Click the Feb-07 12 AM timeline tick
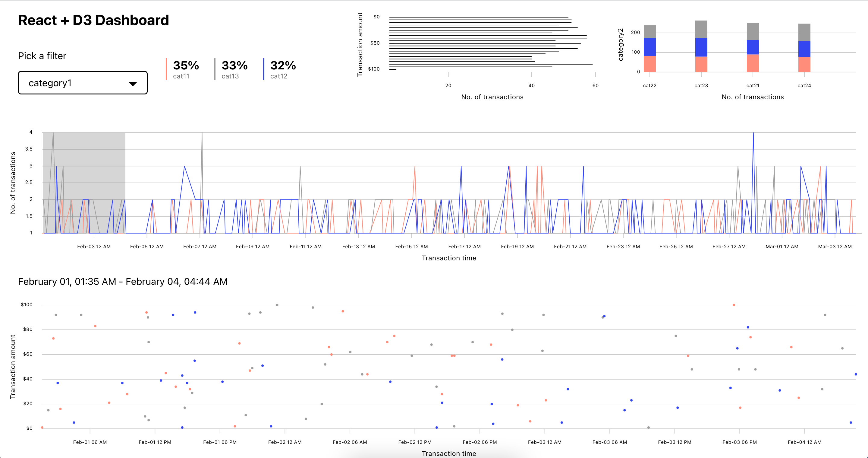Image resolution: width=868 pixels, height=458 pixels. (200, 246)
